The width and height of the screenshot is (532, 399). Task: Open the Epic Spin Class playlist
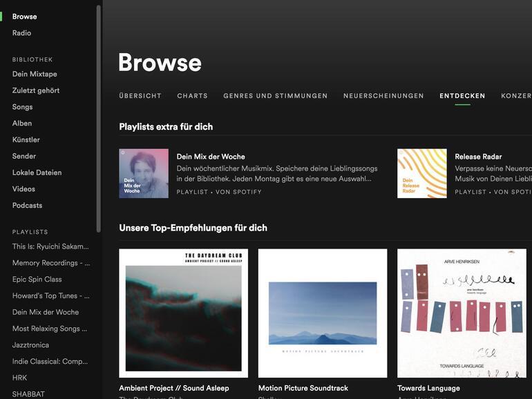coord(37,280)
